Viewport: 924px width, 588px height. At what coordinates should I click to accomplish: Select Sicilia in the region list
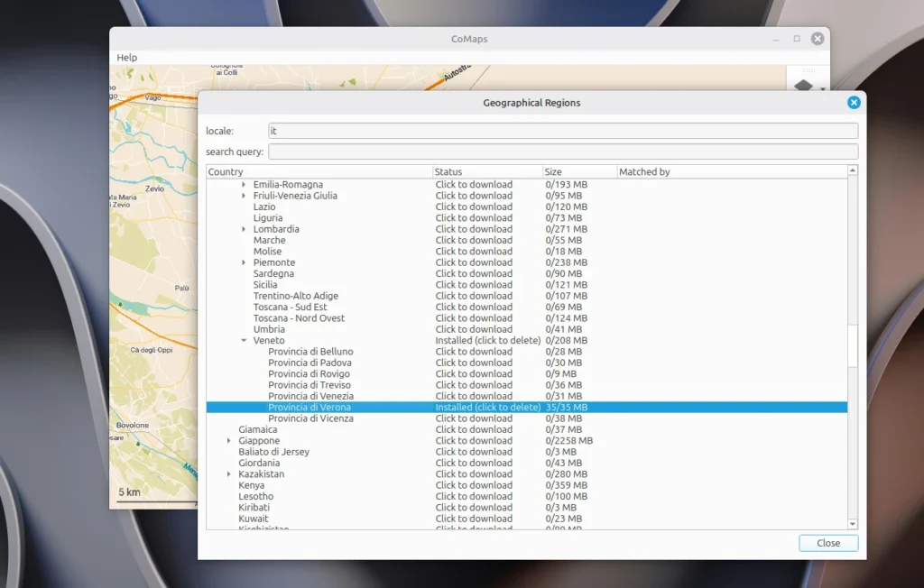point(266,284)
